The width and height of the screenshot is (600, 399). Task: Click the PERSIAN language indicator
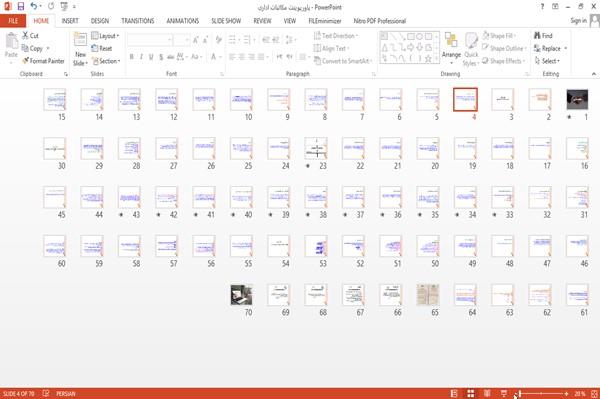[x=66, y=394]
